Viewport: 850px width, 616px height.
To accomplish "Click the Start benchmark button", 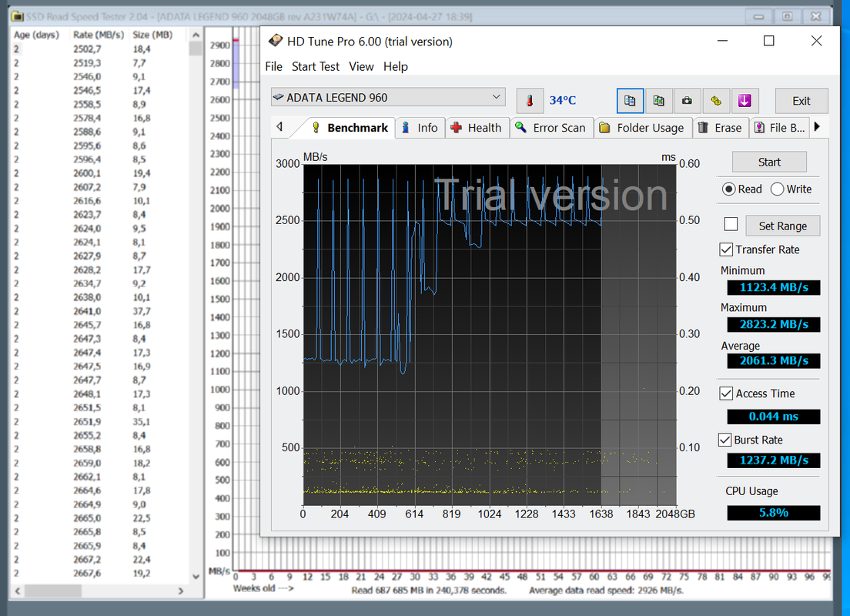I will point(768,162).
